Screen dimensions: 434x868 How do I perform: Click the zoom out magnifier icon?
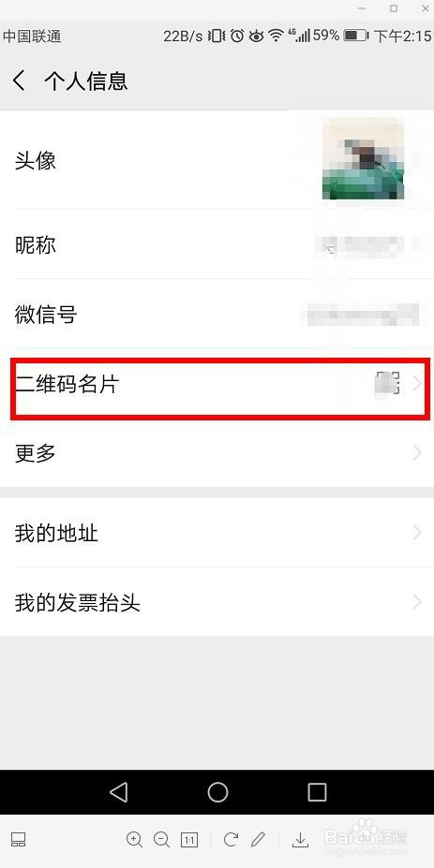161,840
